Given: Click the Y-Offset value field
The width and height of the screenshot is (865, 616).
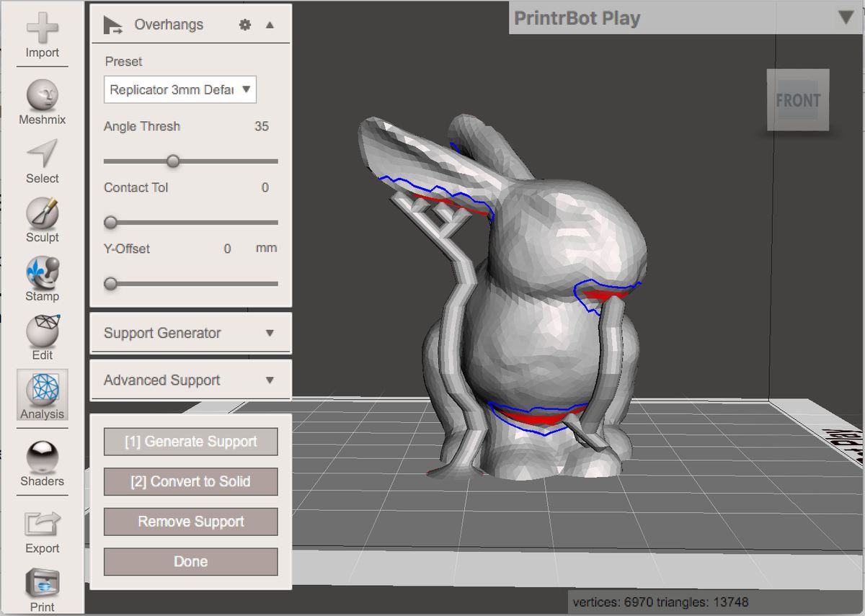Looking at the screenshot, I should (x=228, y=249).
